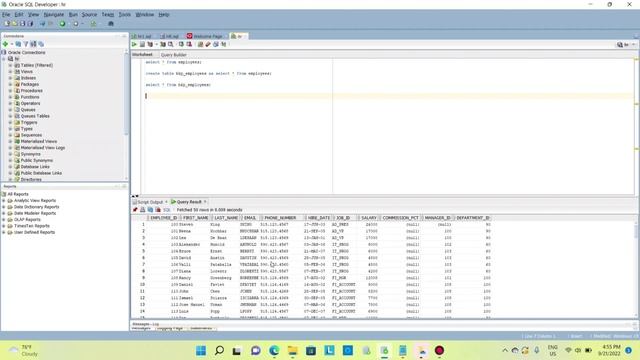The image size is (640, 360).
Task: Click the Explain Plan icon
Action: (150, 44)
